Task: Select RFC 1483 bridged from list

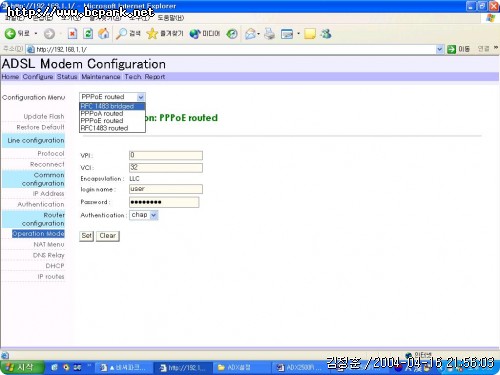Action: [112, 106]
